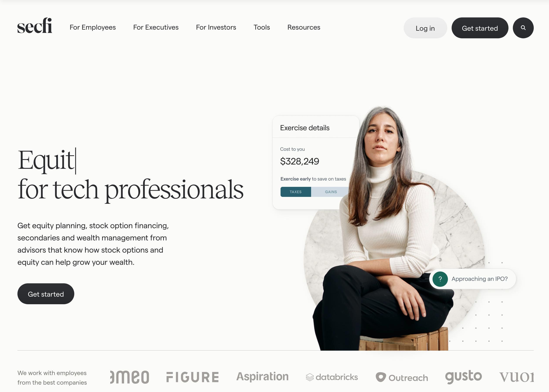Viewport: 549px width, 392px height.
Task: Select the For Investors menu item
Action: [x=216, y=27]
